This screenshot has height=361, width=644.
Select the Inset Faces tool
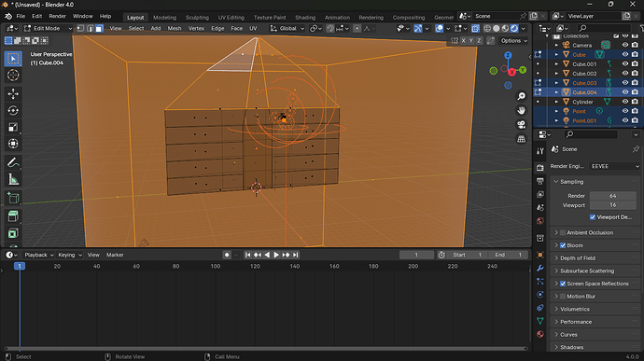pos(13,233)
